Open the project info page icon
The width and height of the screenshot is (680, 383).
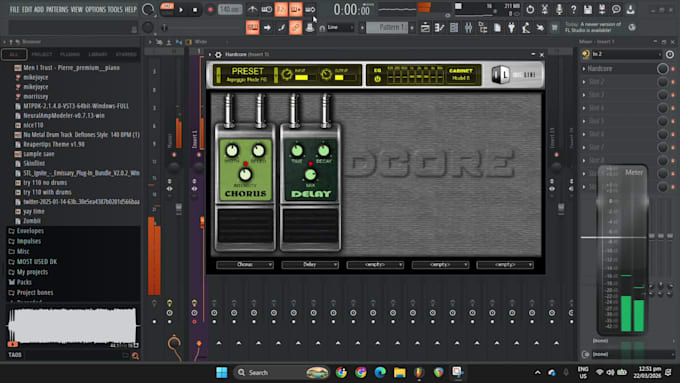pyautogui.click(x=497, y=28)
